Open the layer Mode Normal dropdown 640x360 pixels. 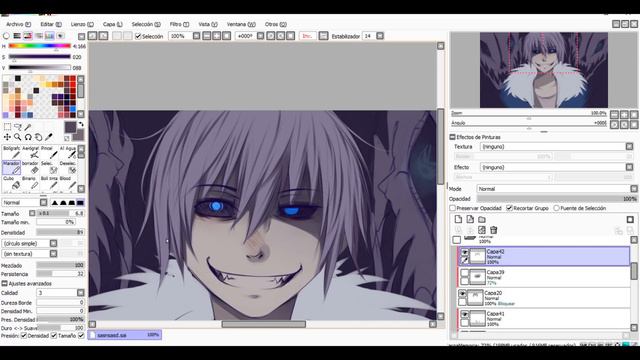point(557,189)
